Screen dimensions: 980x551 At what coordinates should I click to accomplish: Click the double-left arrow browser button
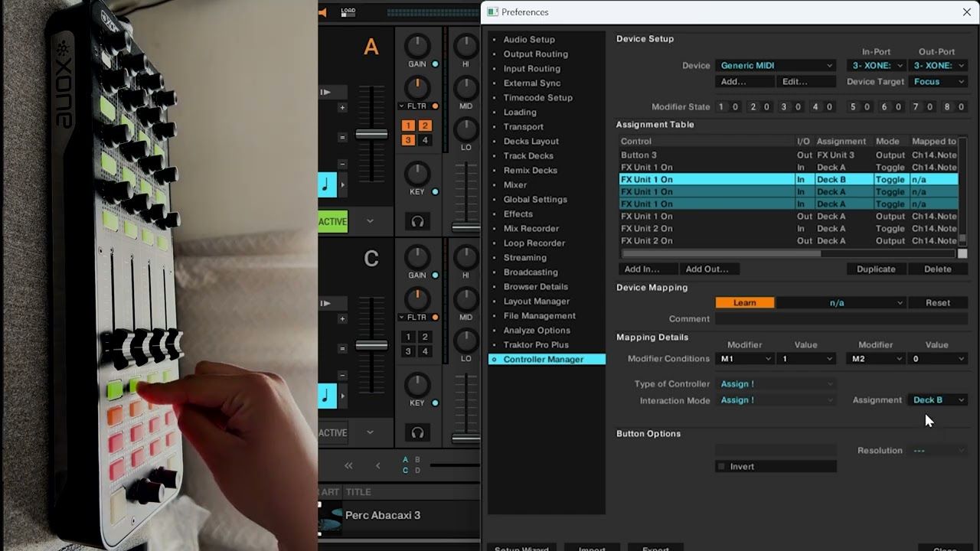point(348,465)
